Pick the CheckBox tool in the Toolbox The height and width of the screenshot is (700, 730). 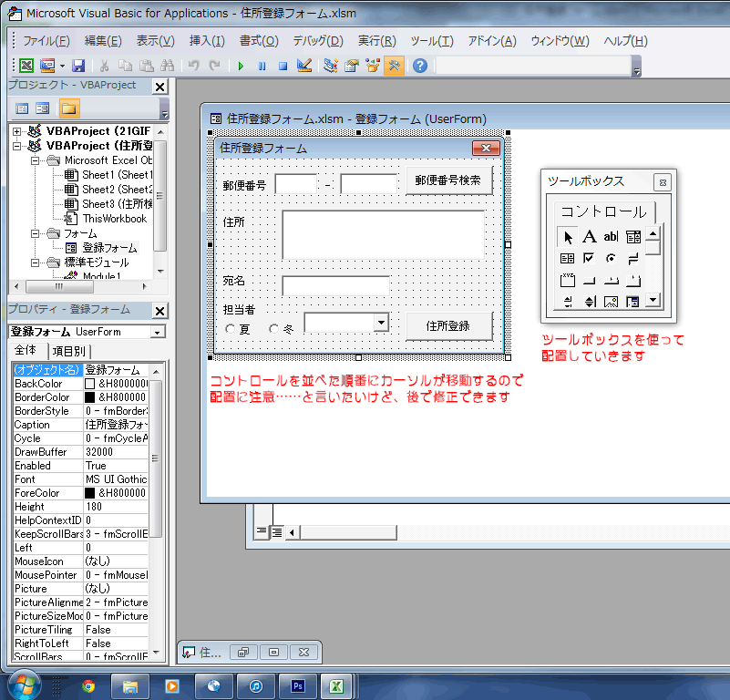[x=590, y=259]
